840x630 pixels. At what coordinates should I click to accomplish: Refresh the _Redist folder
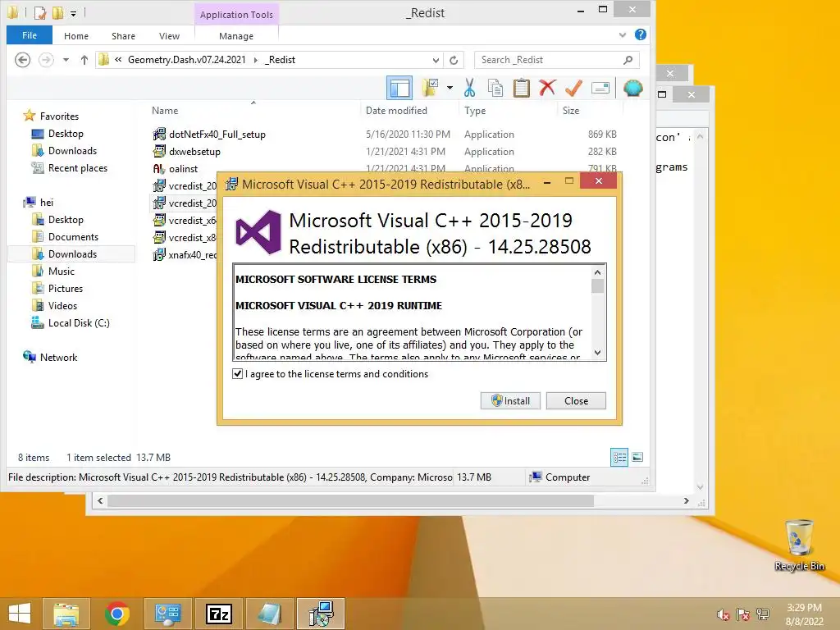click(x=454, y=60)
